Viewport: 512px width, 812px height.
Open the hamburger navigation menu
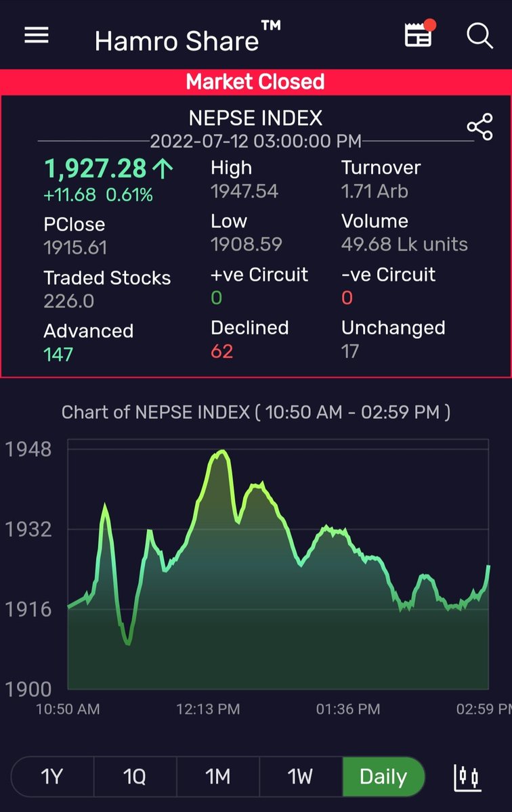pyautogui.click(x=37, y=36)
